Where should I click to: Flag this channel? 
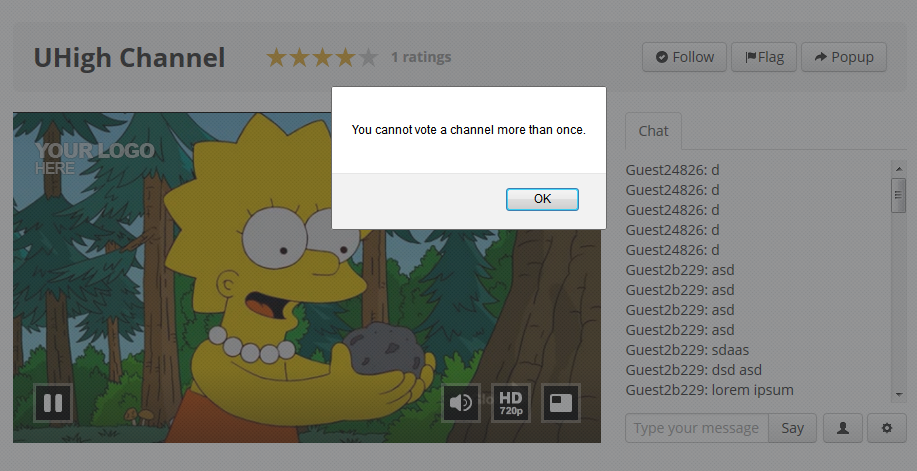[x=764, y=57]
